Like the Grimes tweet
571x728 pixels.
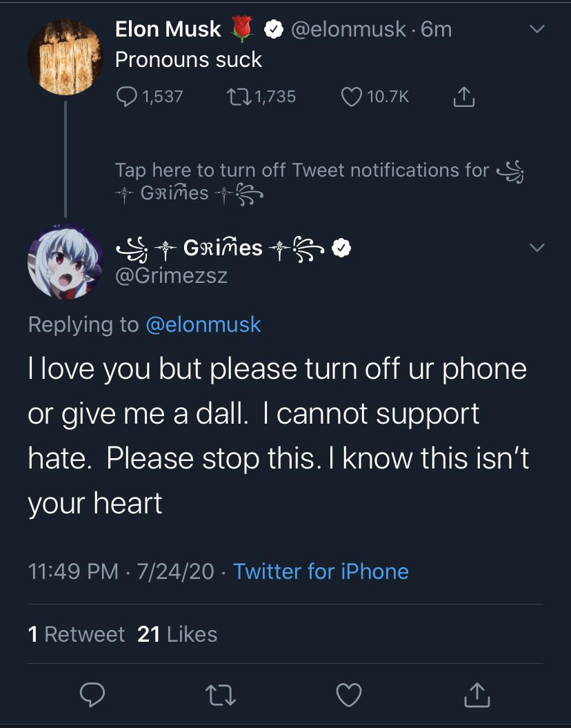[348, 696]
